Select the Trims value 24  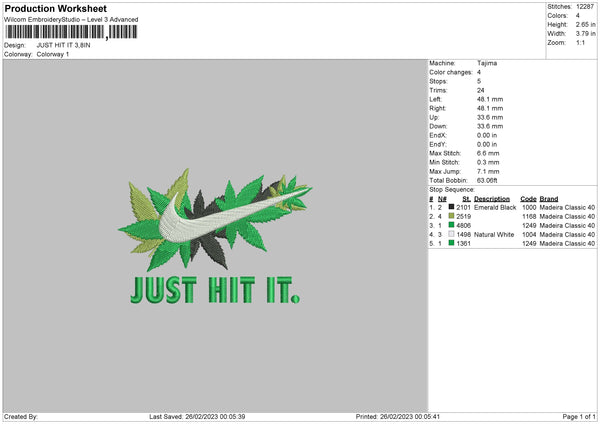pyautogui.click(x=481, y=90)
